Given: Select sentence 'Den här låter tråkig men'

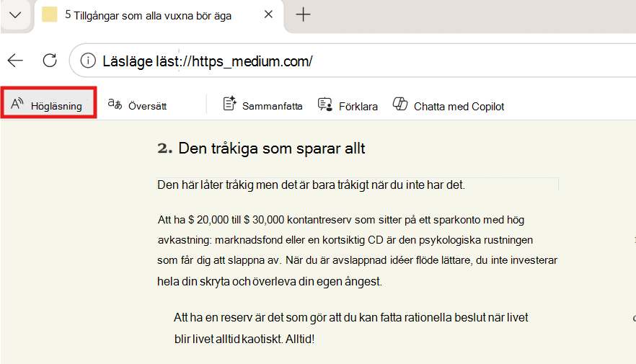Looking at the screenshot, I should [311, 185].
